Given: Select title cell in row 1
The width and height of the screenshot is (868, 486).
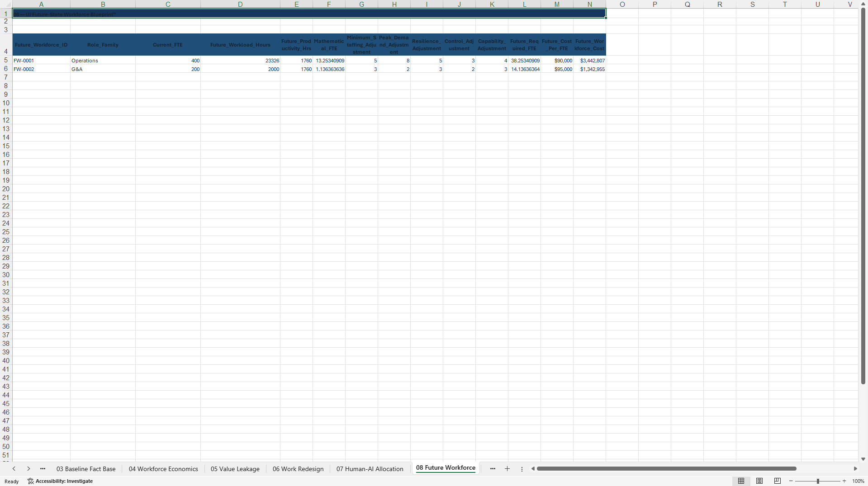Looking at the screenshot, I should [x=309, y=14].
